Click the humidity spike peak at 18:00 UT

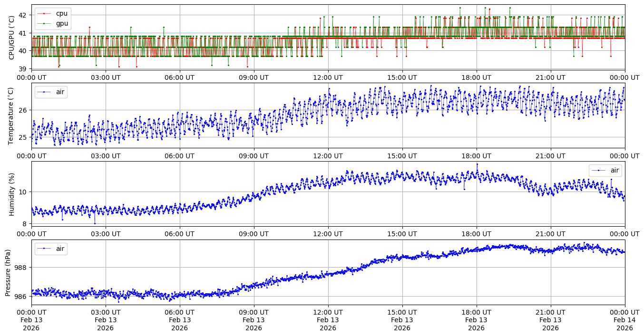click(477, 164)
